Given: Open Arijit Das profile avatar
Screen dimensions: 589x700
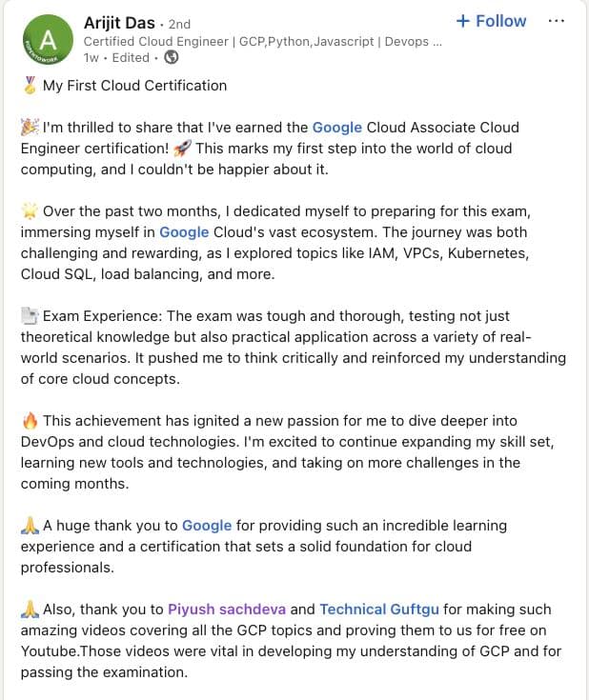Looking at the screenshot, I should [48, 40].
